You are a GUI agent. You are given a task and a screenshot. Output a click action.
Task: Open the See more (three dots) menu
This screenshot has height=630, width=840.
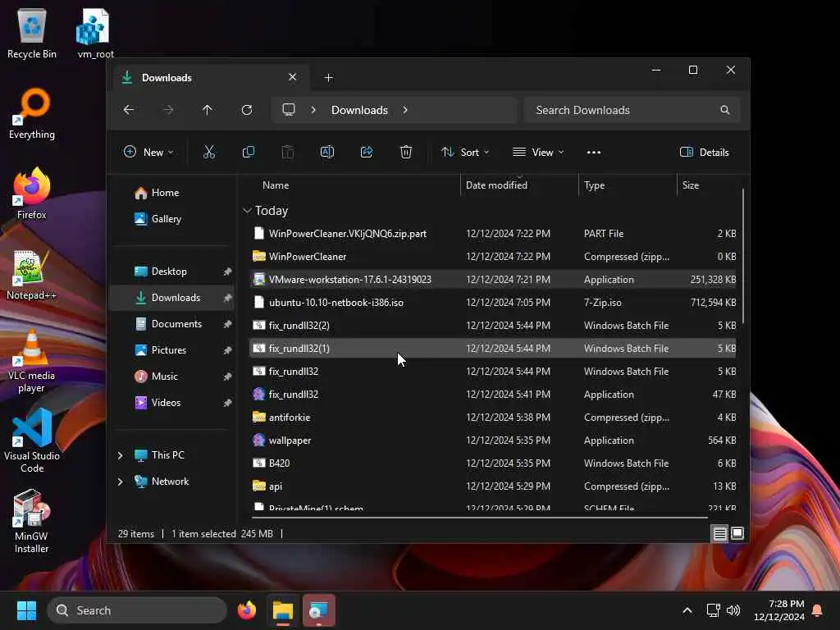(x=594, y=152)
